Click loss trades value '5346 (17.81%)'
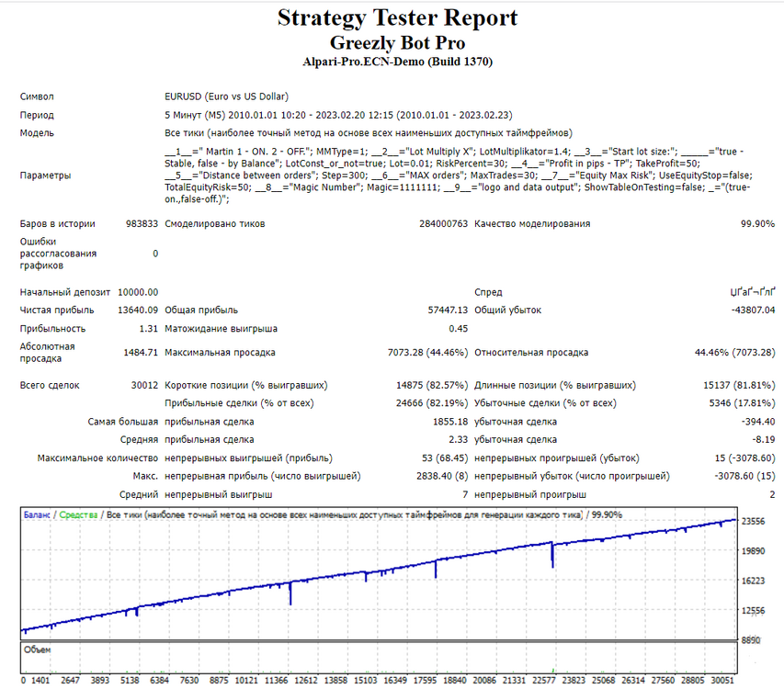The width and height of the screenshot is (784, 689). pos(742,403)
